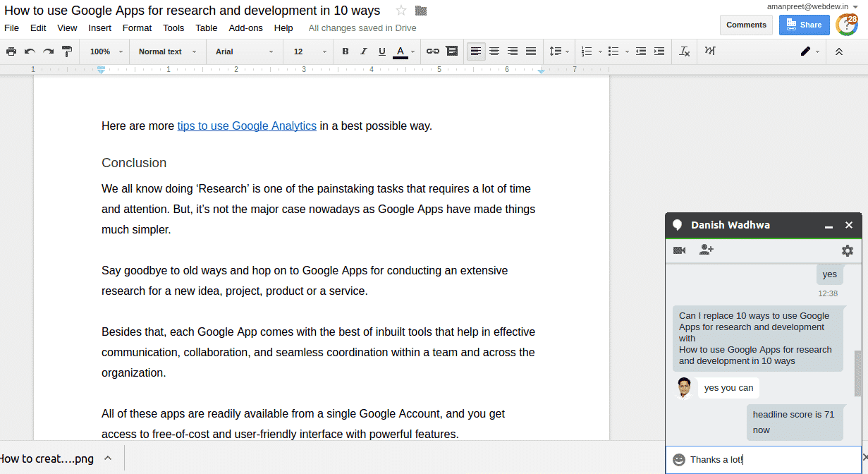Insert a link using the link icon
Viewport: 868px width, 474px height.
[433, 51]
